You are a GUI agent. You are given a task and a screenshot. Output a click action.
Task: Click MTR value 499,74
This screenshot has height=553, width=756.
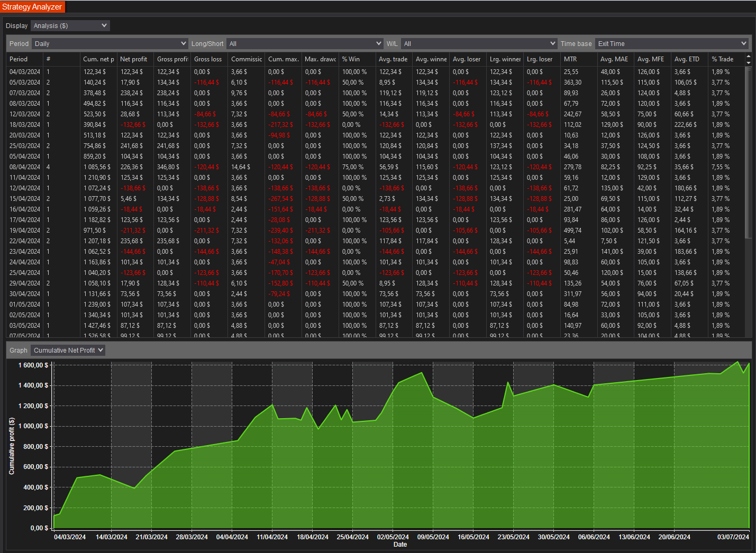tap(573, 231)
